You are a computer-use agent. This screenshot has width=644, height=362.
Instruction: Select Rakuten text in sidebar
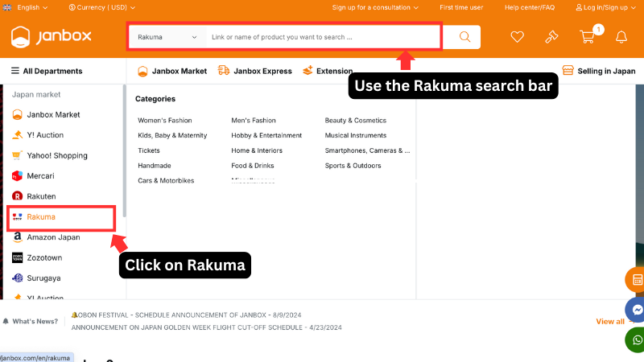pyautogui.click(x=41, y=196)
